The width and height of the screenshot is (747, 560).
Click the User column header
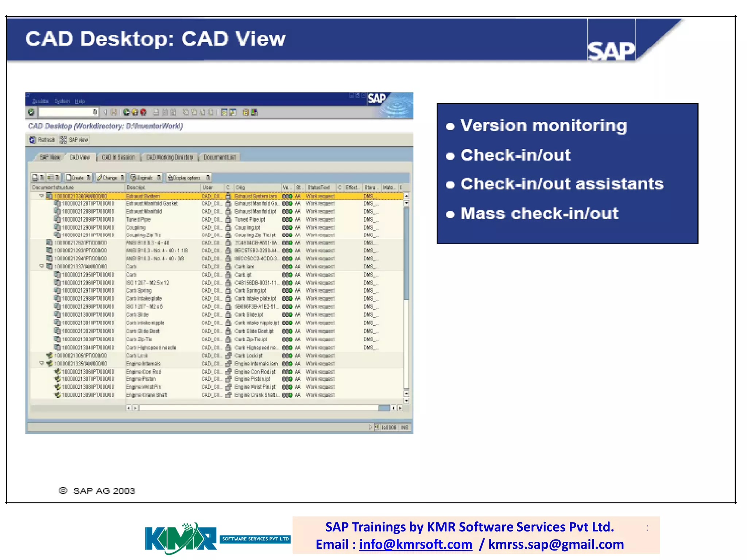click(213, 187)
